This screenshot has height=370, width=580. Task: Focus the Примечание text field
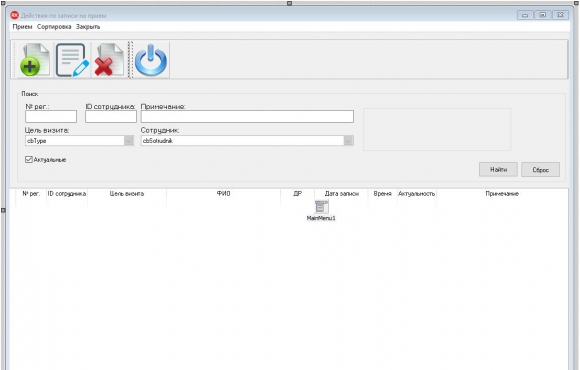(247, 117)
